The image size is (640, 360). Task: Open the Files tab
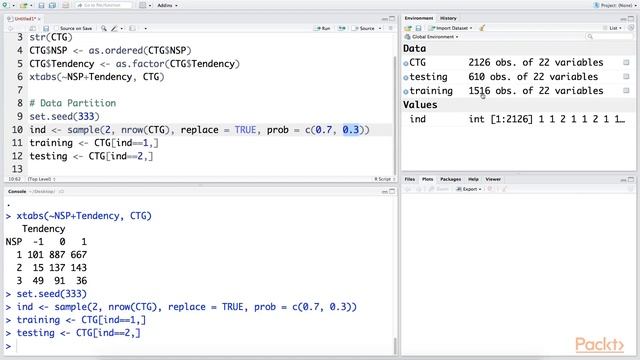tap(410, 179)
